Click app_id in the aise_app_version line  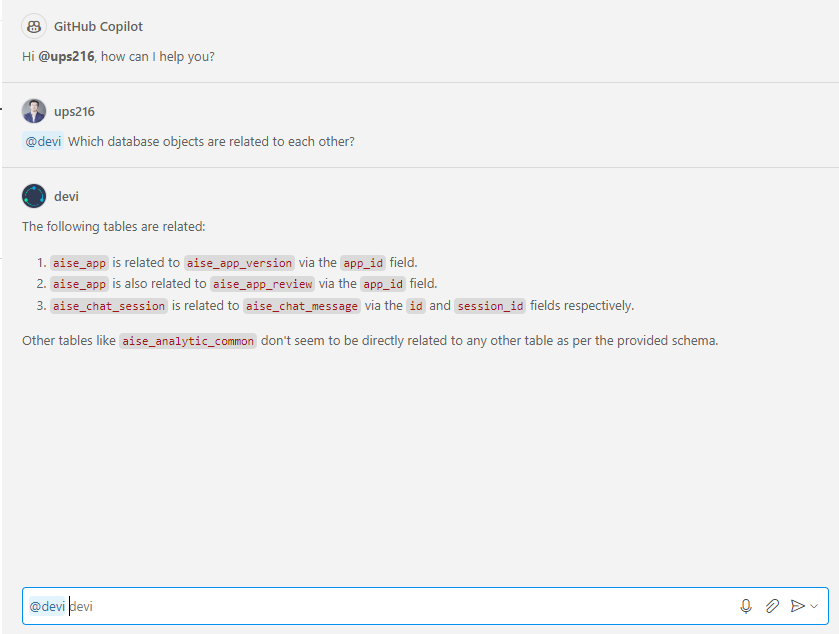click(x=363, y=263)
